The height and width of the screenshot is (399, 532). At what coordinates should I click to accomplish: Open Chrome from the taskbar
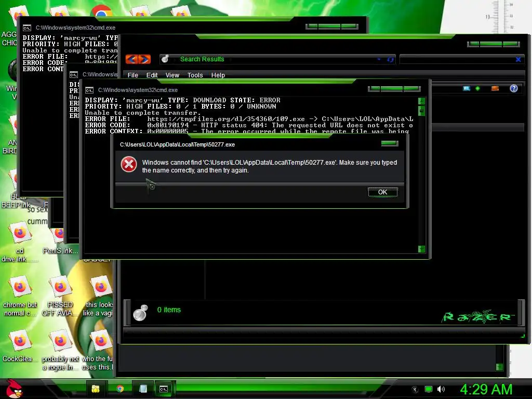[x=120, y=389]
